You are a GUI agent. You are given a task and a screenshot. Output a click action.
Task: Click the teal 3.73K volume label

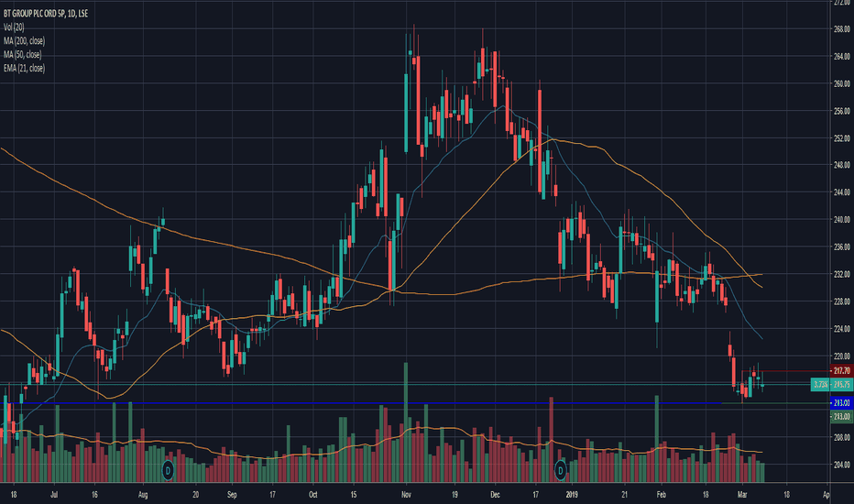click(820, 385)
